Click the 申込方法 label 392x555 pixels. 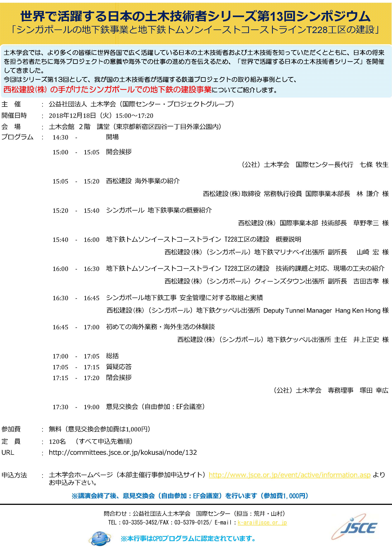pyautogui.click(x=14, y=475)
